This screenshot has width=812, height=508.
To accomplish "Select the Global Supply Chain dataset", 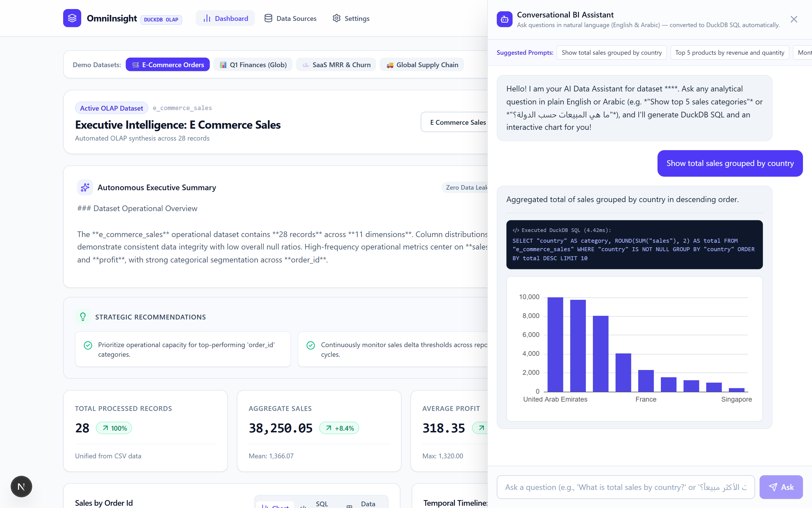I will (422, 65).
